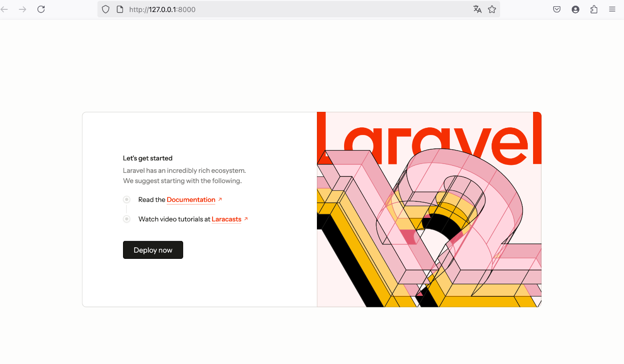This screenshot has width=624, height=364.
Task: Open the hamburger application menu
Action: 612,9
